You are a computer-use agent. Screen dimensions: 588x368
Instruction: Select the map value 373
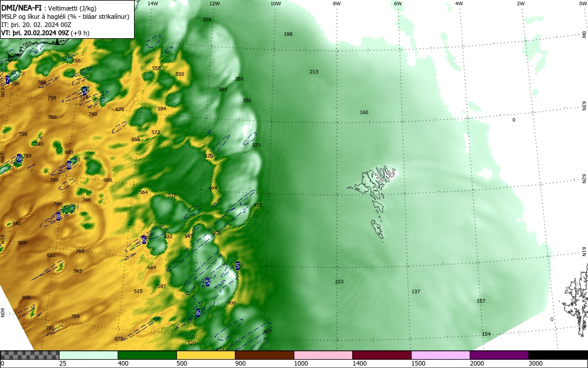click(x=256, y=145)
